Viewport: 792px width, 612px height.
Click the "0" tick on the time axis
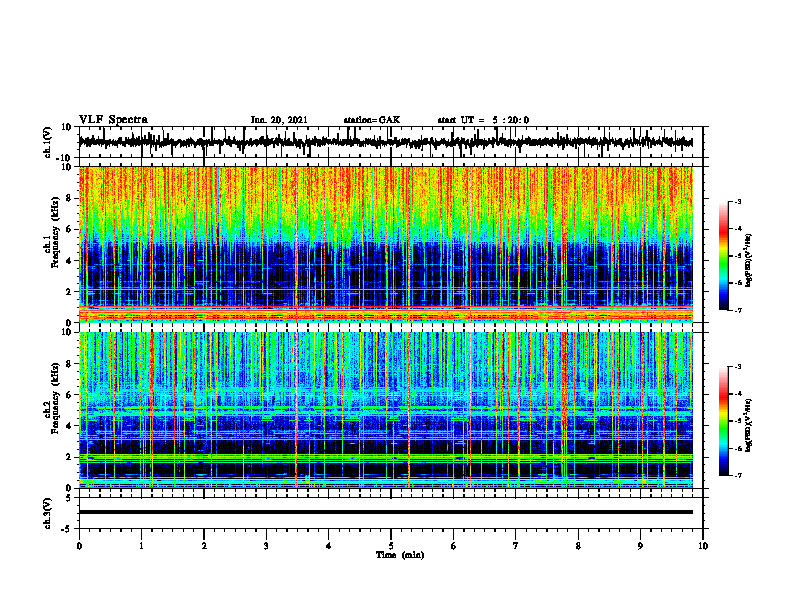tap(79, 546)
